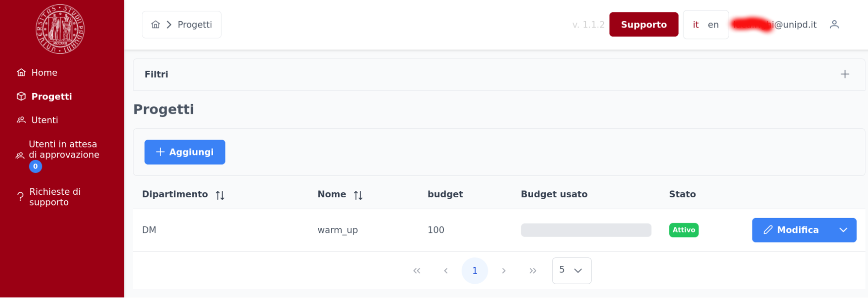Go to the first page arrow
Viewport: 868px width, 298px height.
click(417, 271)
